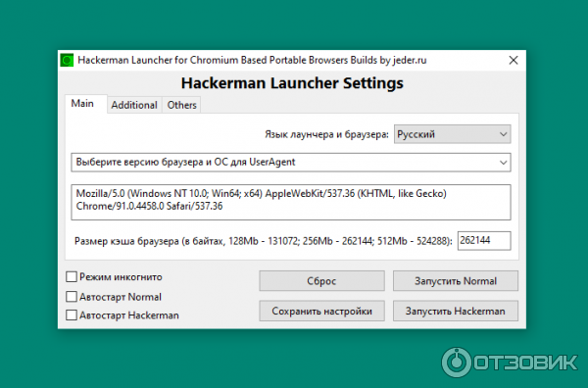
Task: Switch to the Main tab
Action: tap(86, 104)
